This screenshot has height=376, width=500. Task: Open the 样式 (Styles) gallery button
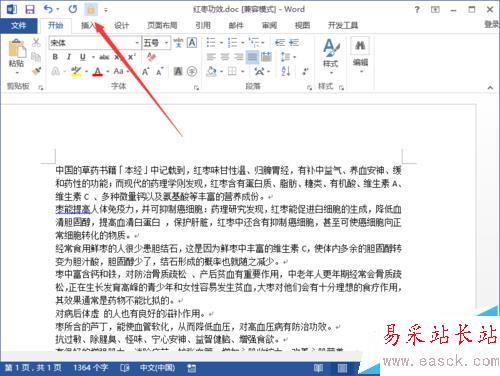tap(330, 56)
